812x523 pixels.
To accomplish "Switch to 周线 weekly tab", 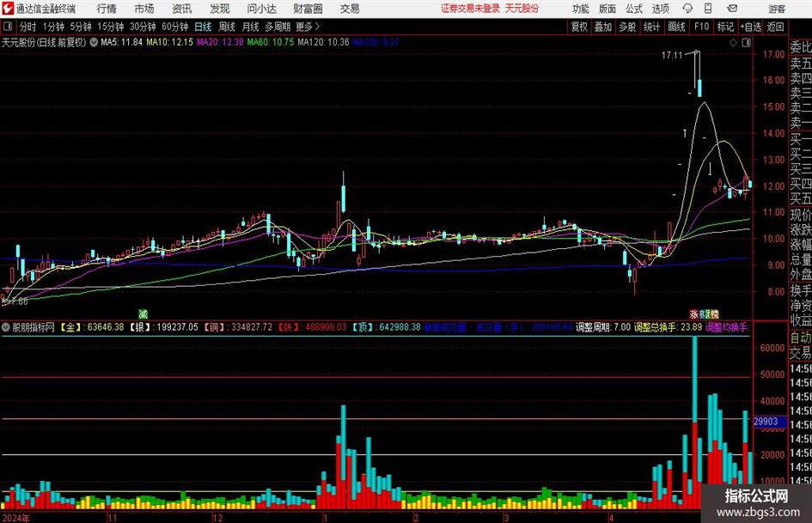I will pos(227,27).
